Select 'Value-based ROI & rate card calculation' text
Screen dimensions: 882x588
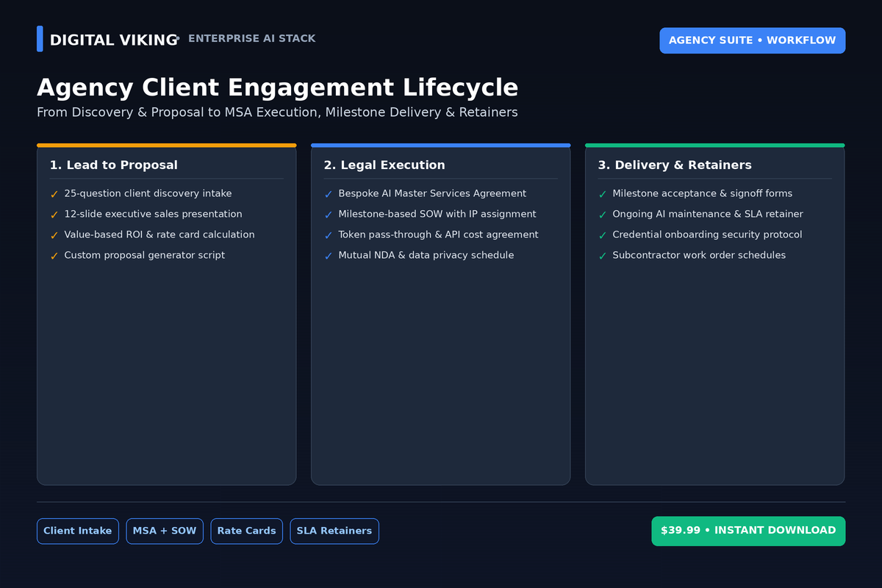coord(159,235)
